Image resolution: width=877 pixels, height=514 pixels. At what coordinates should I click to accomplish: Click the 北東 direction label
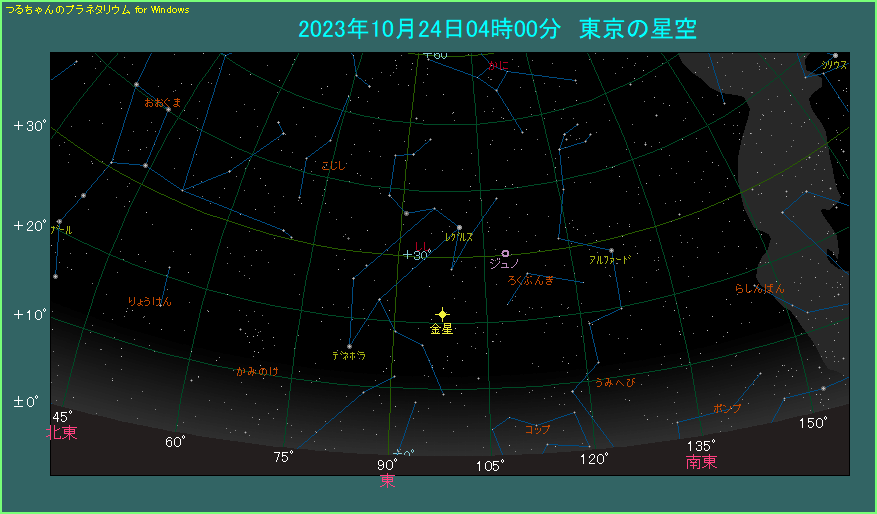pos(61,433)
